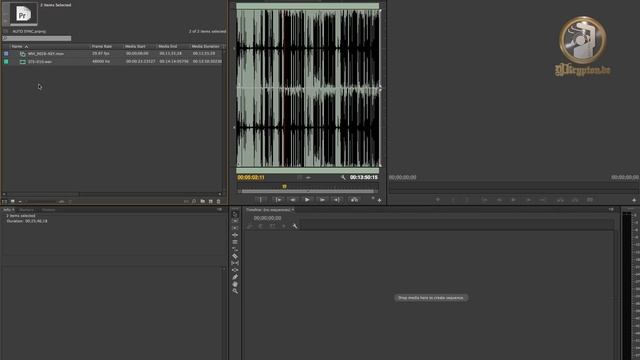The image size is (640, 360).
Task: Open Source monitor button editor plus icon
Action: [380, 200]
